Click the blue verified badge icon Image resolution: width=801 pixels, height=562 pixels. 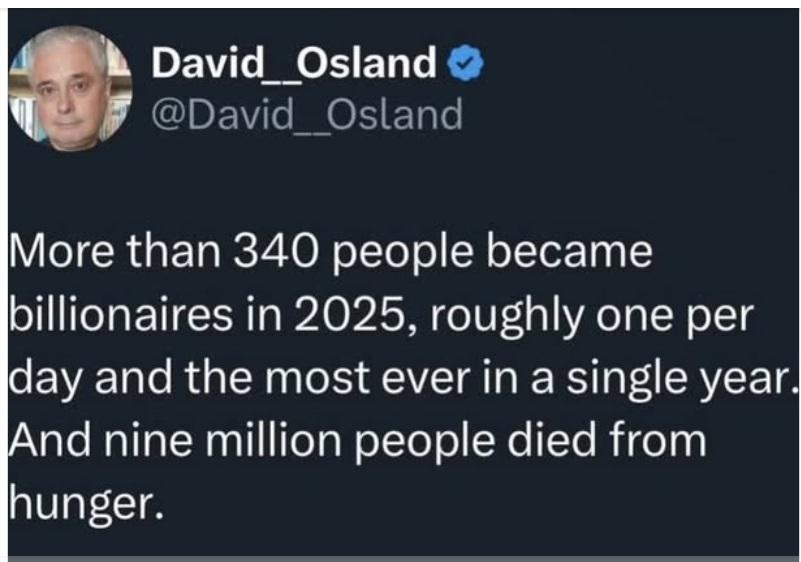click(x=464, y=65)
